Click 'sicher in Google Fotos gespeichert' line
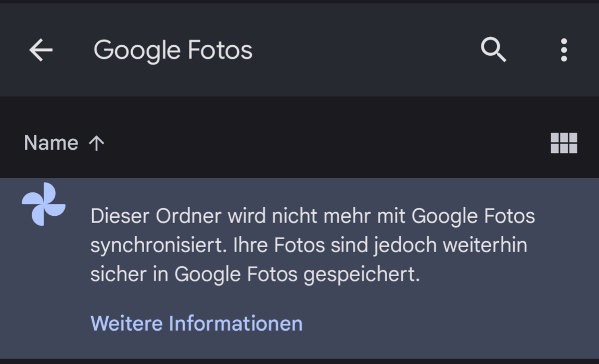599x364 pixels. pos(255,275)
